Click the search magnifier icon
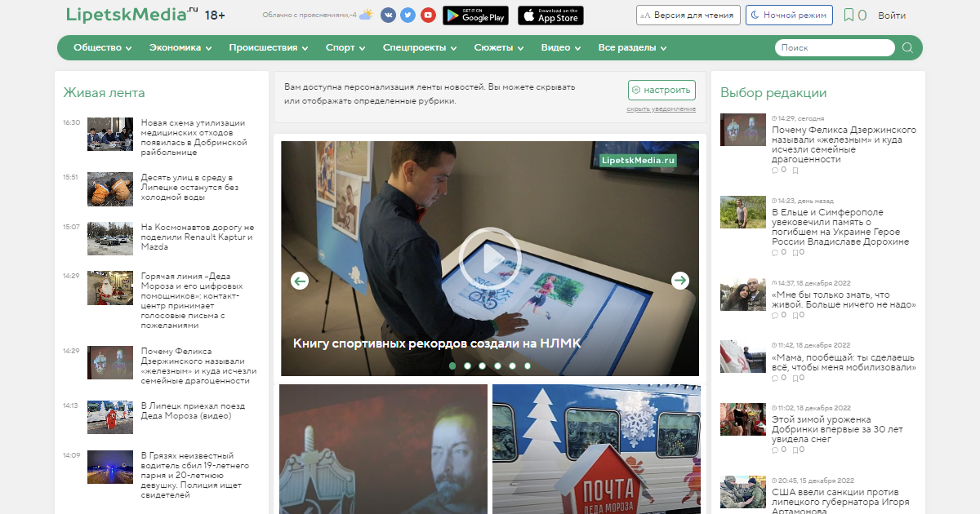The width and height of the screenshot is (980, 514). point(907,47)
